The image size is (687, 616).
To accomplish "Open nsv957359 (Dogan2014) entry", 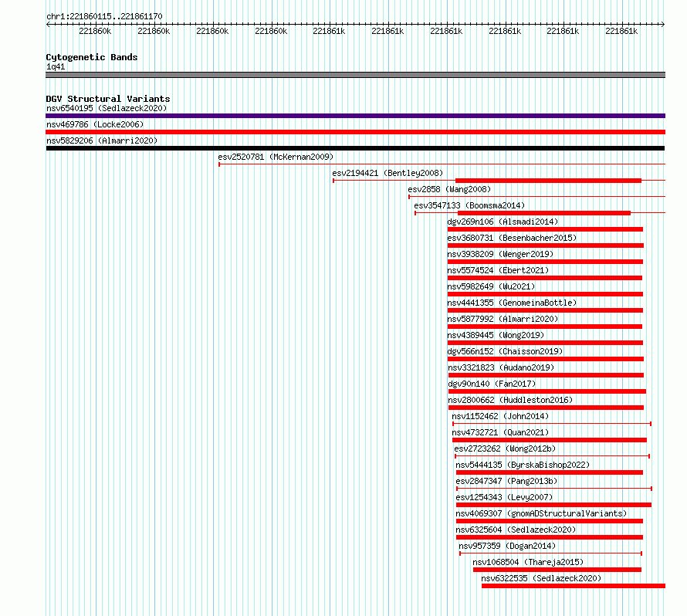I will coord(507,546).
